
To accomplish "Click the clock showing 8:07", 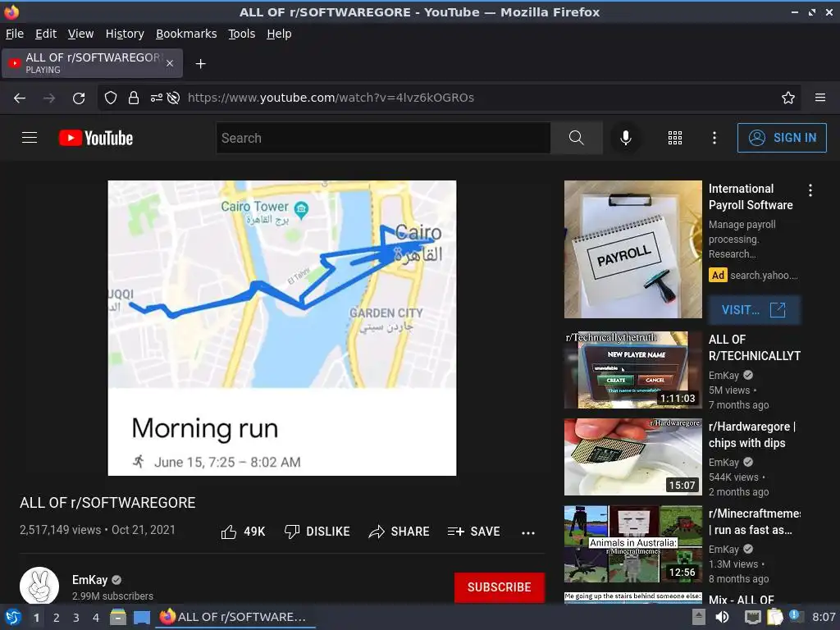I will [x=824, y=617].
